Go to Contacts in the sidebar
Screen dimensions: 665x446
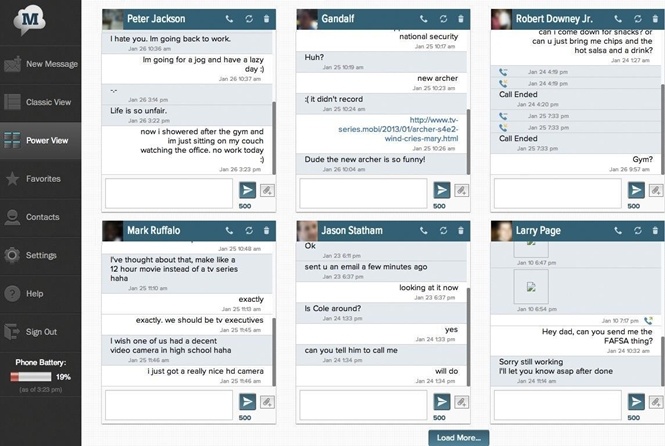click(x=40, y=217)
